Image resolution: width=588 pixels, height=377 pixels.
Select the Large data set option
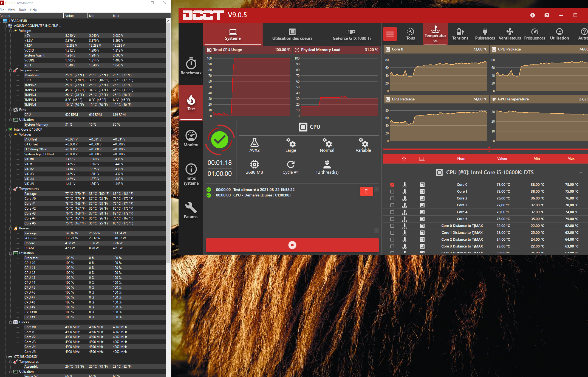[x=291, y=145]
